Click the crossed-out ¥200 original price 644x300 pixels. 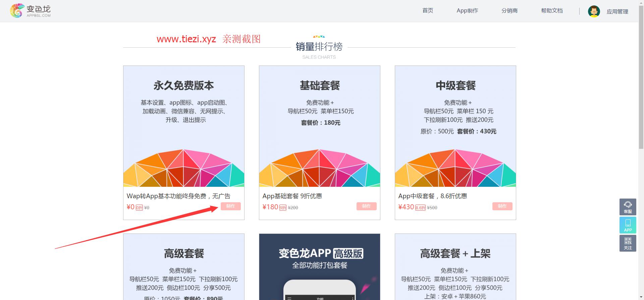293,208
